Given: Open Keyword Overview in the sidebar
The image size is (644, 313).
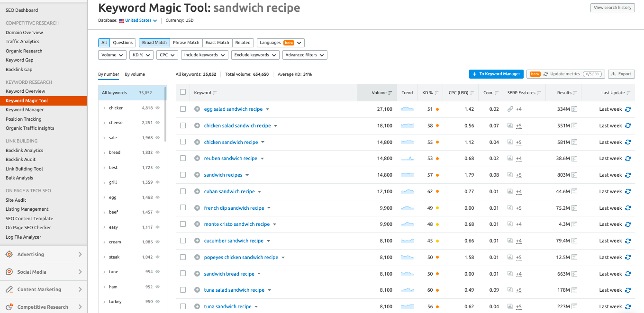Looking at the screenshot, I should click(26, 91).
